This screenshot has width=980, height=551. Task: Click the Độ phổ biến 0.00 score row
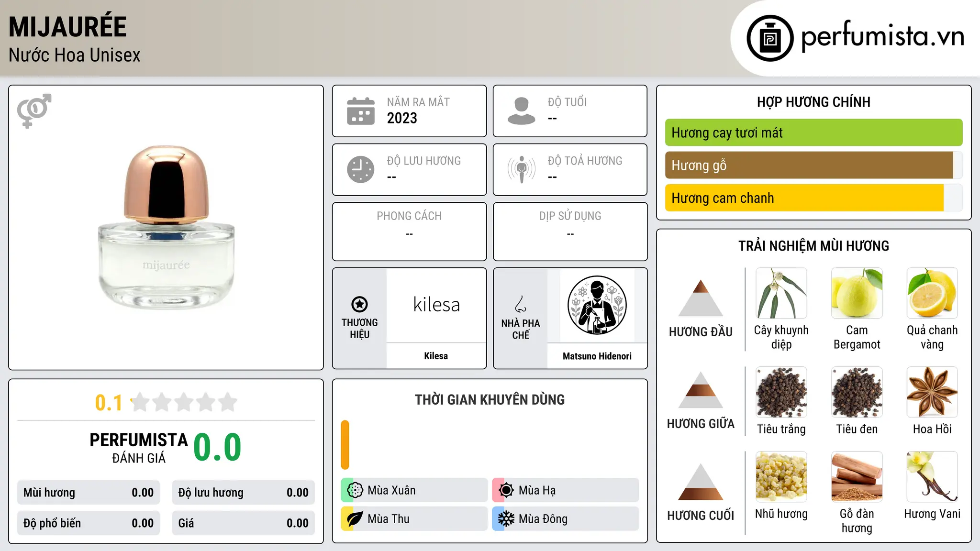pyautogui.click(x=89, y=523)
